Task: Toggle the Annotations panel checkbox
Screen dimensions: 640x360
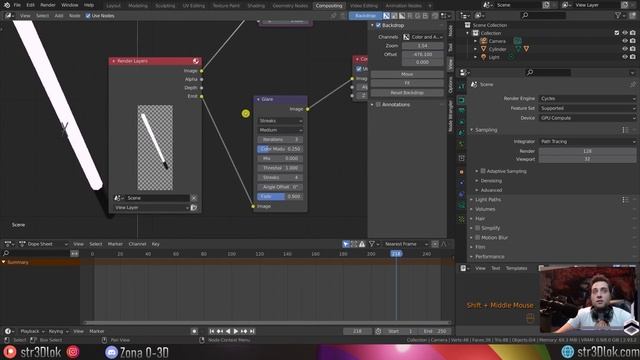Action: coord(378,104)
